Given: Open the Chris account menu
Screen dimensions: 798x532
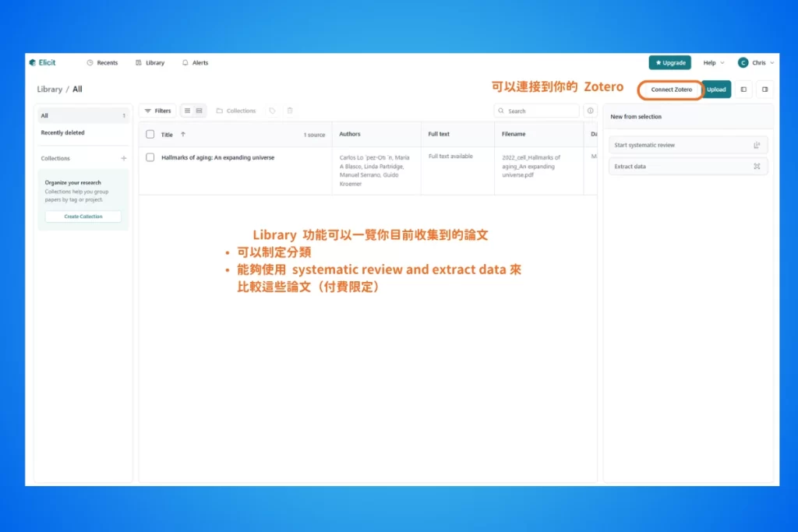Looking at the screenshot, I should click(x=756, y=62).
